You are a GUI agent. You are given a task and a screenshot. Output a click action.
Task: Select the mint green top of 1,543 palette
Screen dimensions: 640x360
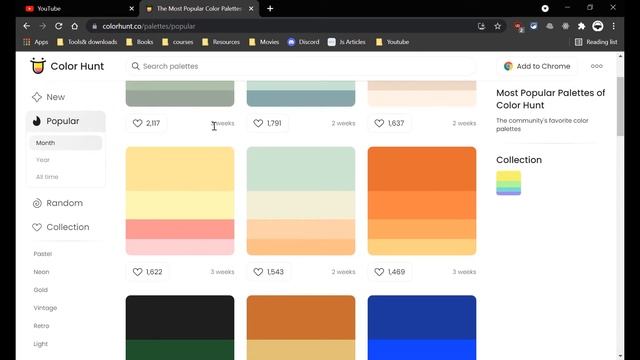click(x=301, y=169)
